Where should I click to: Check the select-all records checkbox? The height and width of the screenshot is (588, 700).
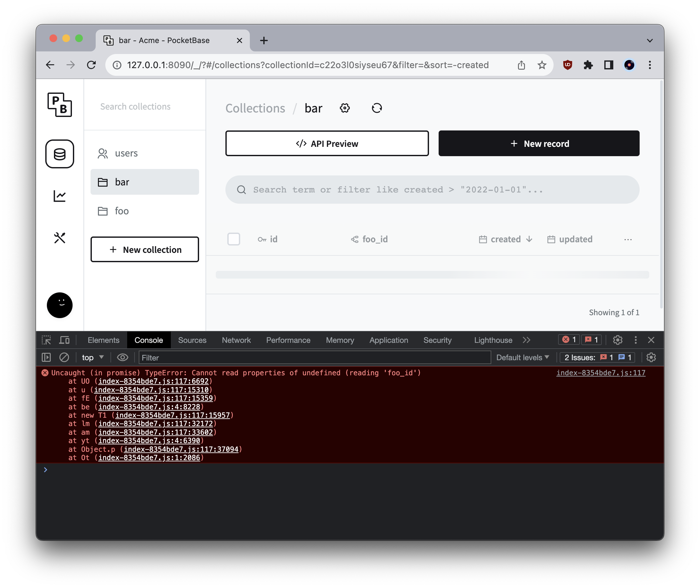234,239
